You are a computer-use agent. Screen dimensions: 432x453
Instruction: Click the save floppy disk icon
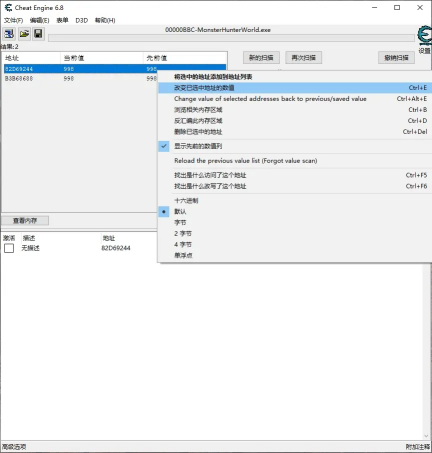pyautogui.click(x=38, y=34)
